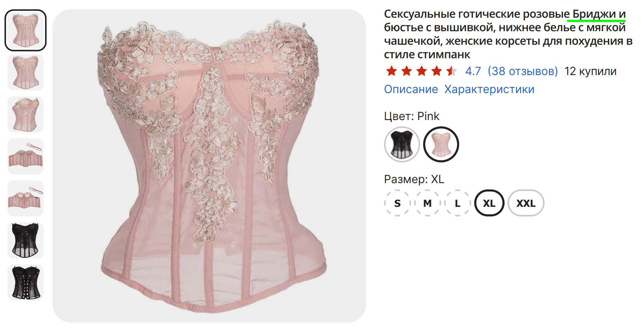644x329 pixels.
Task: Switch to size XXL
Action: (526, 203)
